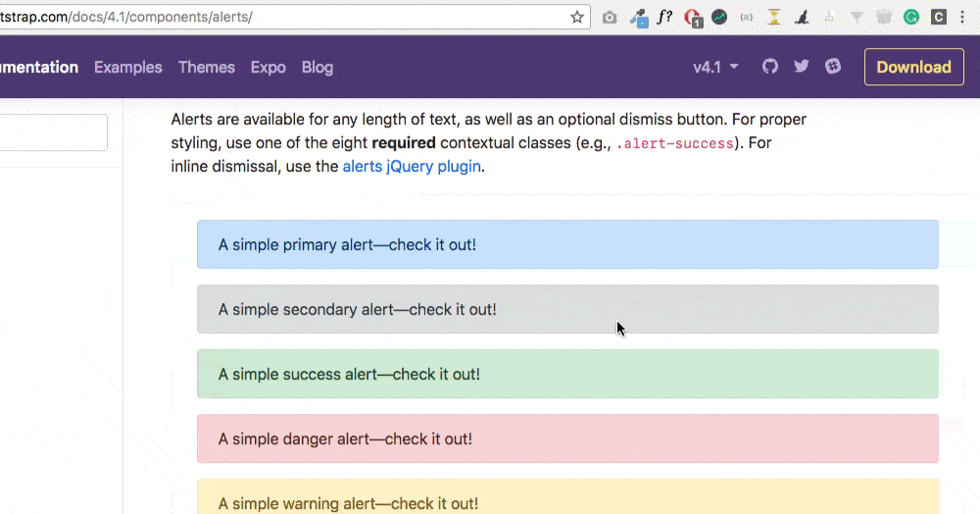This screenshot has height=514, width=980.
Task: Open Bootstrap's Twitter icon link
Action: tap(802, 67)
